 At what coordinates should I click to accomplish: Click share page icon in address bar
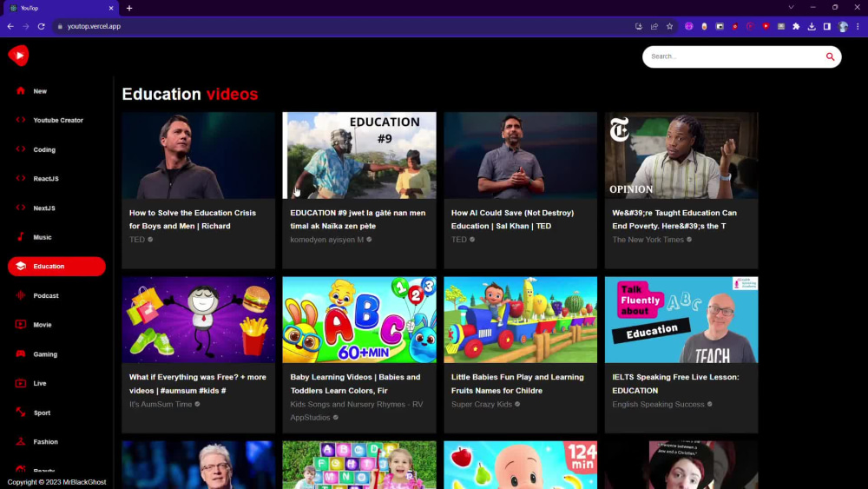coord(654,26)
